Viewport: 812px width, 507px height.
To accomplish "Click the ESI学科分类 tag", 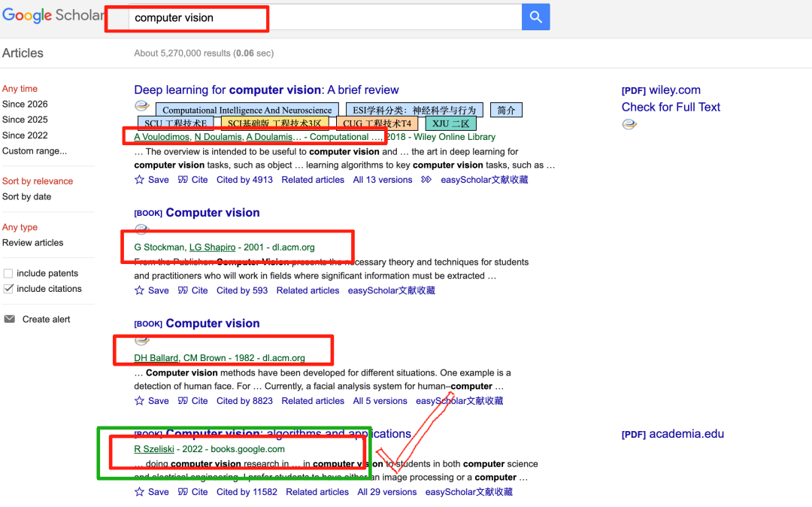I will pos(414,110).
